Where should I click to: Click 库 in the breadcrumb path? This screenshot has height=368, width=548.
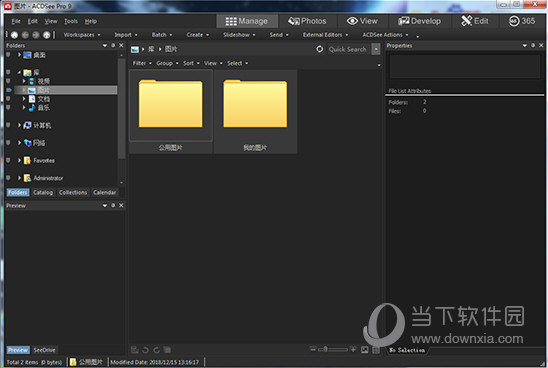151,49
